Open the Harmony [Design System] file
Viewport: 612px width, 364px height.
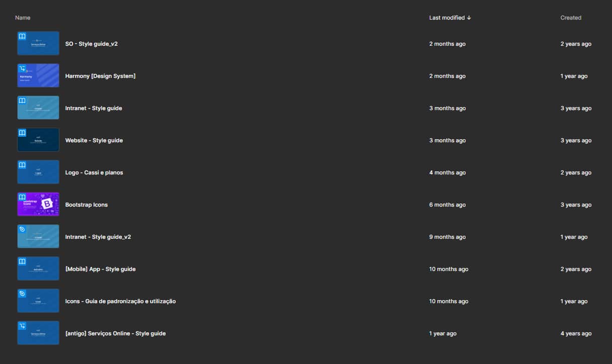pos(100,76)
